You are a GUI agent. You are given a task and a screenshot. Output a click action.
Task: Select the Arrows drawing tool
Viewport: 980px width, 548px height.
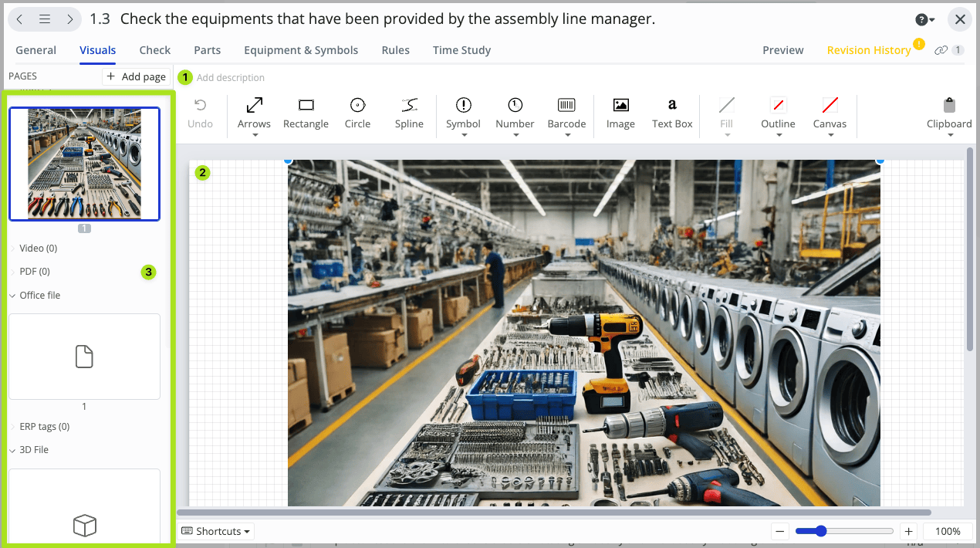(254, 113)
